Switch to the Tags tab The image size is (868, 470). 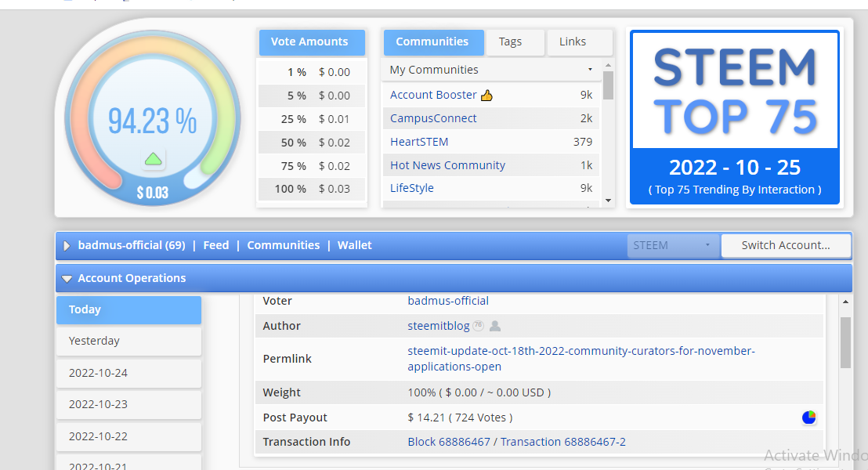[x=515, y=42]
